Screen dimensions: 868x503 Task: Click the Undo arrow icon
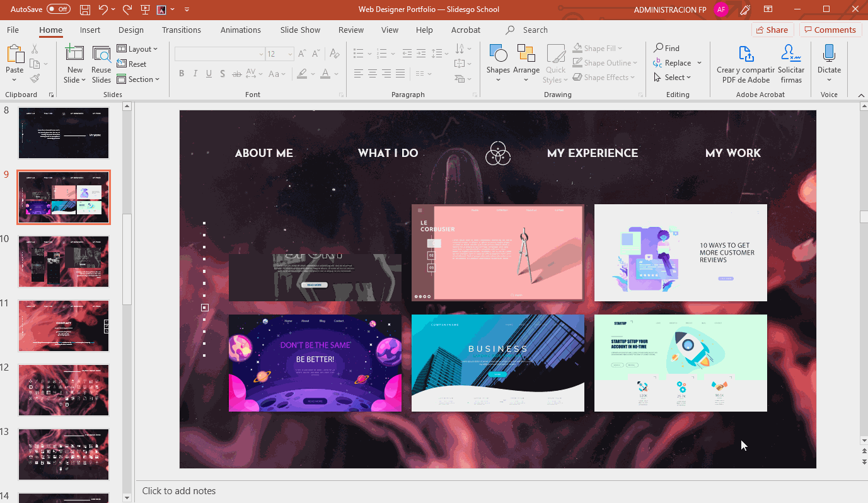[x=103, y=9]
